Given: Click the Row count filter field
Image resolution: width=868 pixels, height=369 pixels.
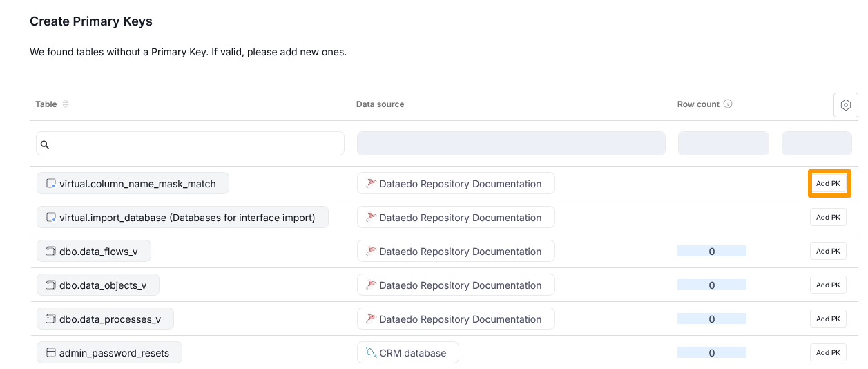Looking at the screenshot, I should pyautogui.click(x=723, y=144).
